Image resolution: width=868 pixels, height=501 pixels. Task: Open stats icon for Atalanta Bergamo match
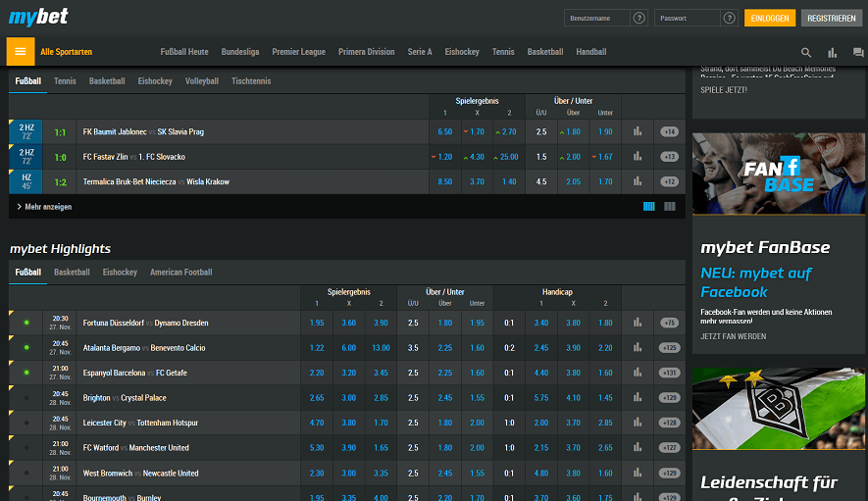click(x=638, y=348)
